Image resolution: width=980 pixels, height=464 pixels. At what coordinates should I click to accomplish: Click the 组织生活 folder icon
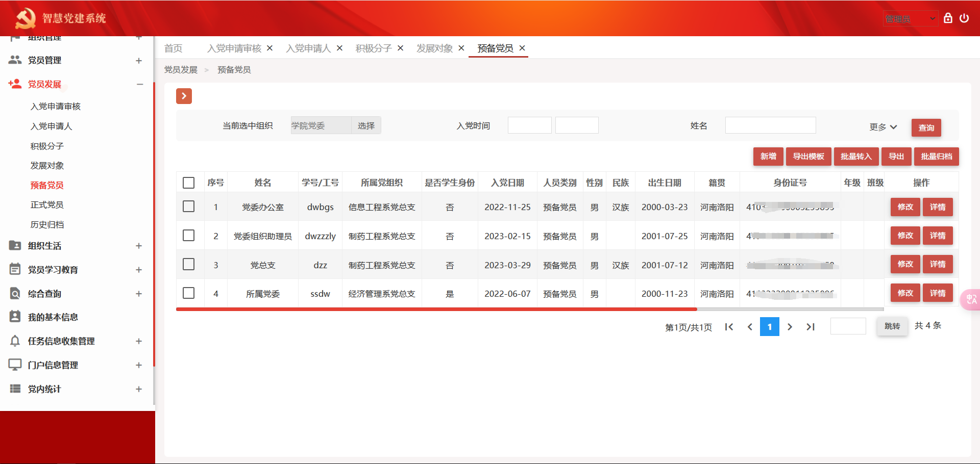click(x=15, y=246)
